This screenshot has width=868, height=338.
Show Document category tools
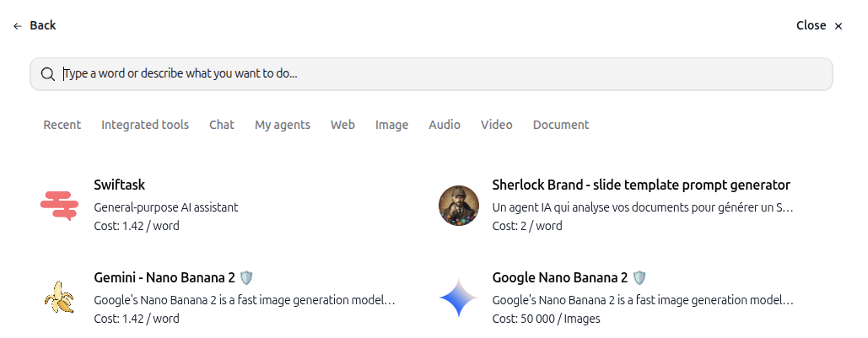click(x=561, y=125)
